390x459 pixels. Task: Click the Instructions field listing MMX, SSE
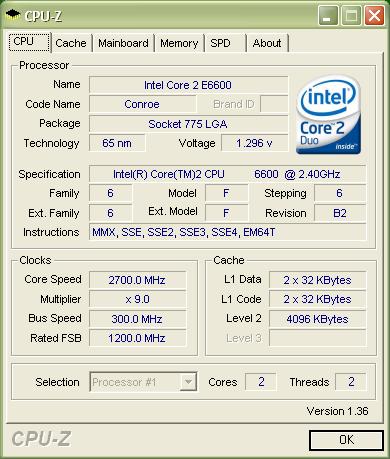point(228,232)
